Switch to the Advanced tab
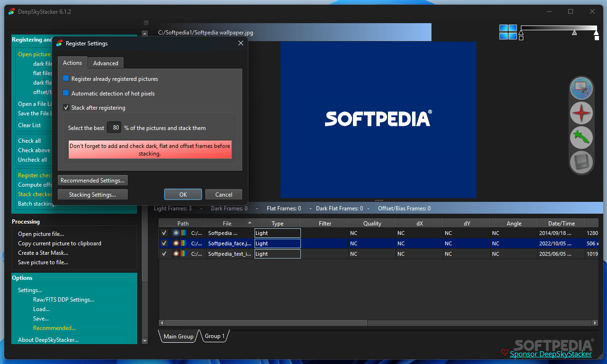607x364 pixels. coord(106,63)
